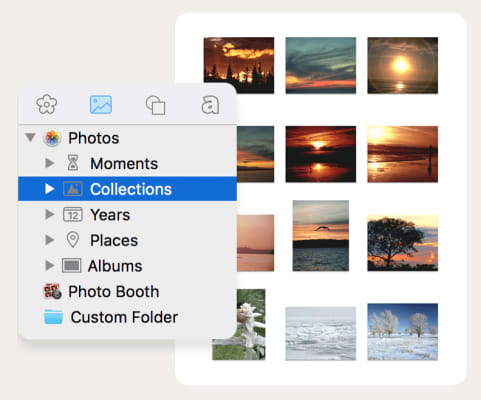Open the text styles tab with letter a
Screen dimensions: 481x400
coord(210,105)
